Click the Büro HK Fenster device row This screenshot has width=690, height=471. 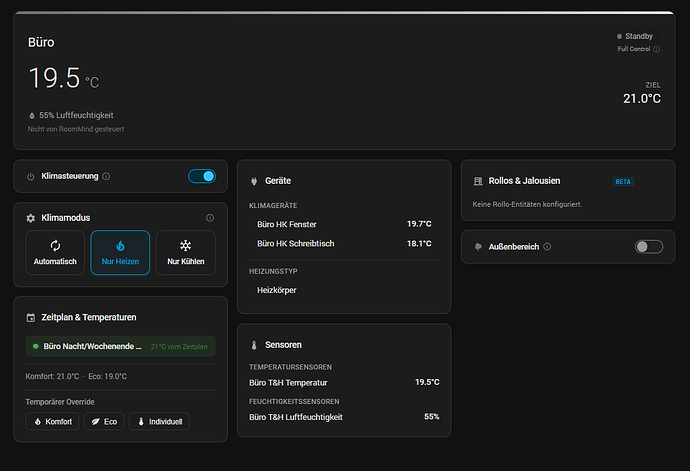click(344, 224)
